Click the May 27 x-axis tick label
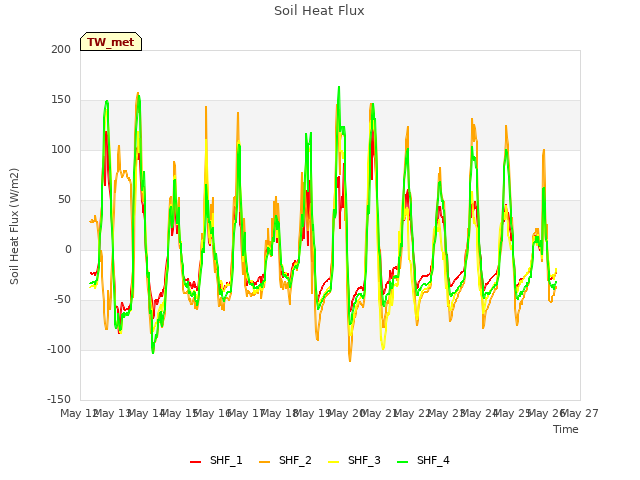The width and height of the screenshot is (640, 480). coord(580,413)
